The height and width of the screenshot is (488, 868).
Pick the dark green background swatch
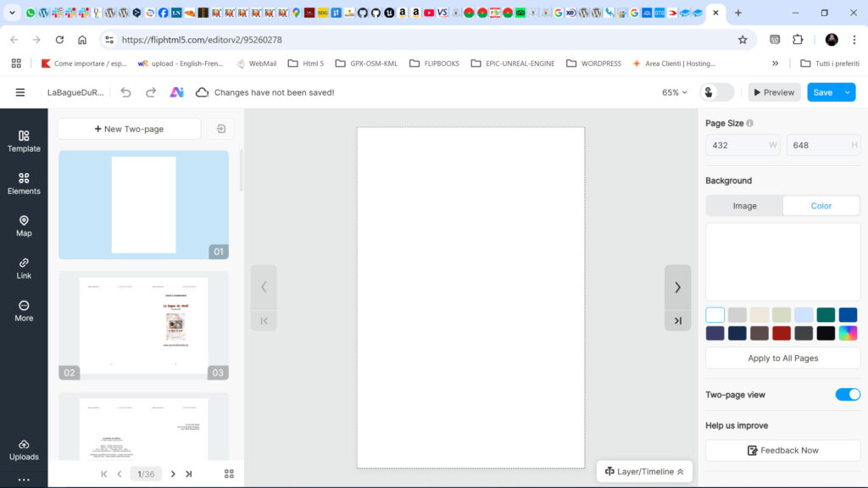[x=826, y=315]
